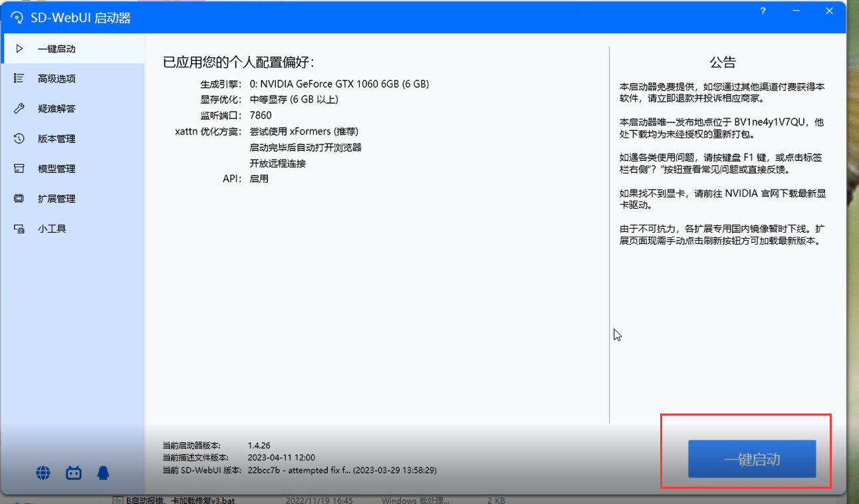Viewport: 859px width, 504px height.
Task: Click the chip icon for 扩展管理
Action: point(19,199)
